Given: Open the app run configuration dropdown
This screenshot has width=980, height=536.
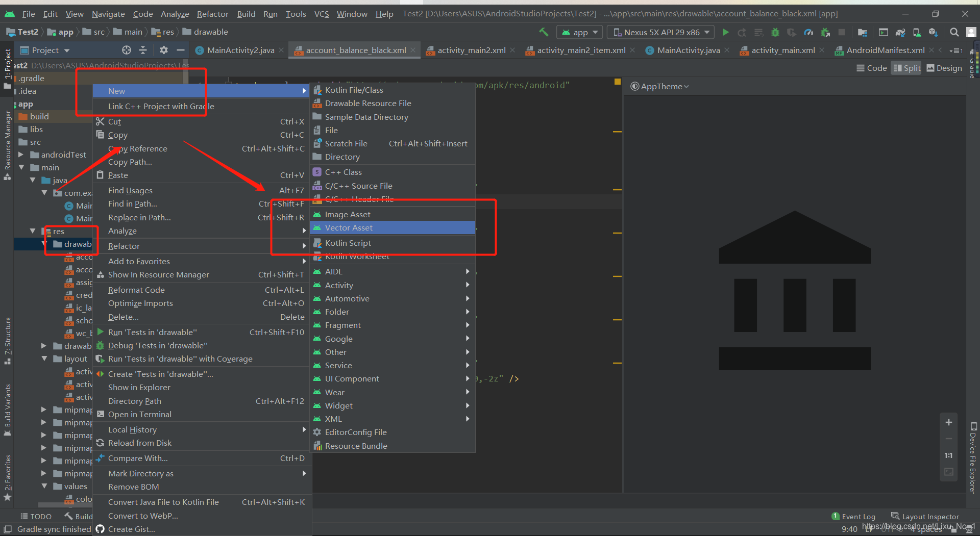Looking at the screenshot, I should [580, 32].
